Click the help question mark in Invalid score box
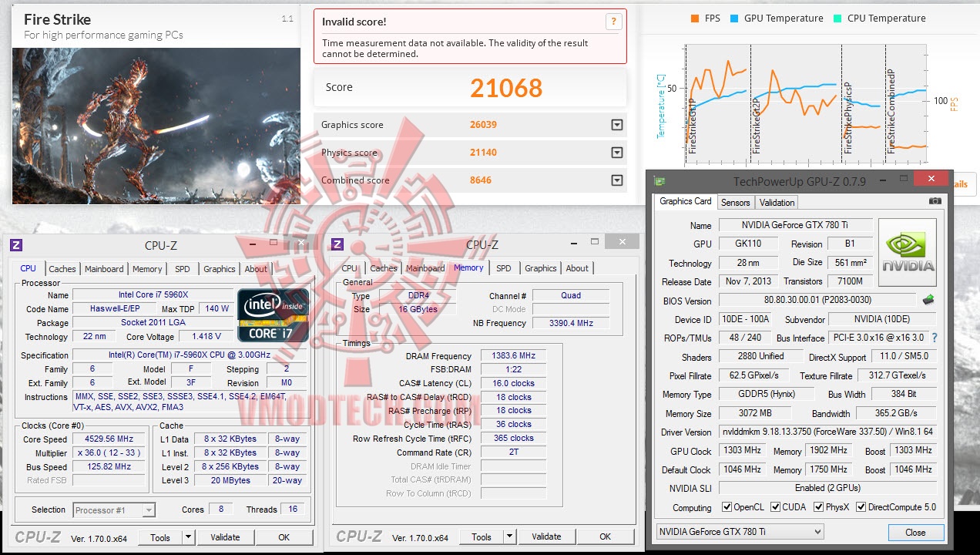The width and height of the screenshot is (980, 555). click(613, 22)
